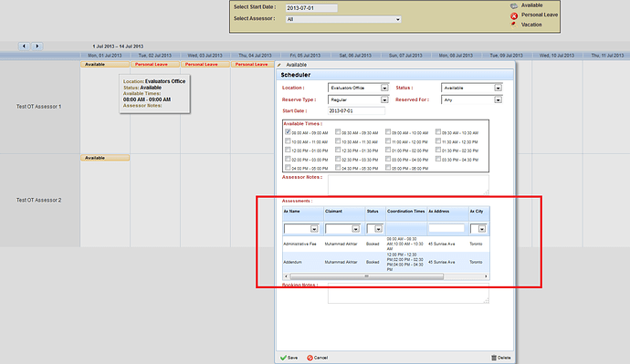Click the red Cancel icon
Viewport: 630px width, 364px height.
coord(310,358)
